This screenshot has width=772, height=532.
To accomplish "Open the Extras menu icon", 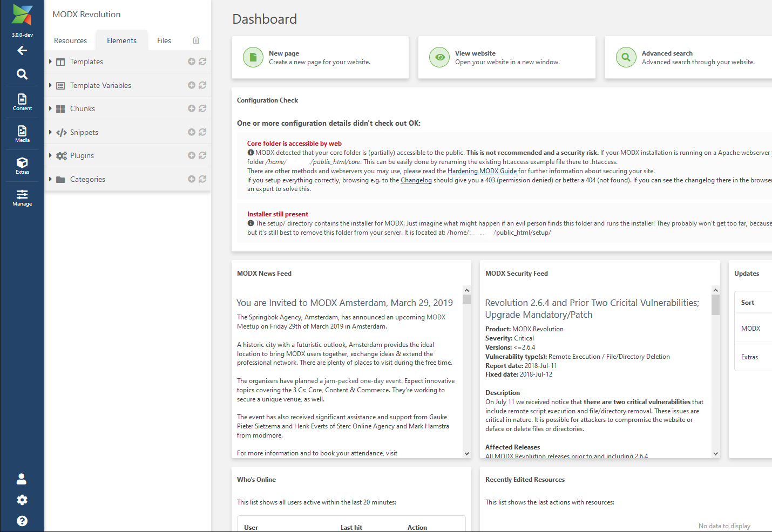I will tap(22, 165).
